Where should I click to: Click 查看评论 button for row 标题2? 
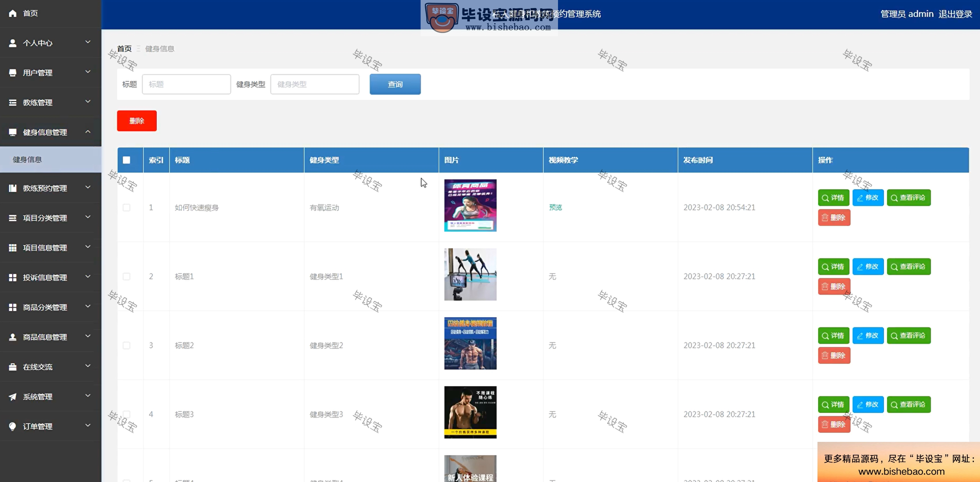pyautogui.click(x=909, y=335)
